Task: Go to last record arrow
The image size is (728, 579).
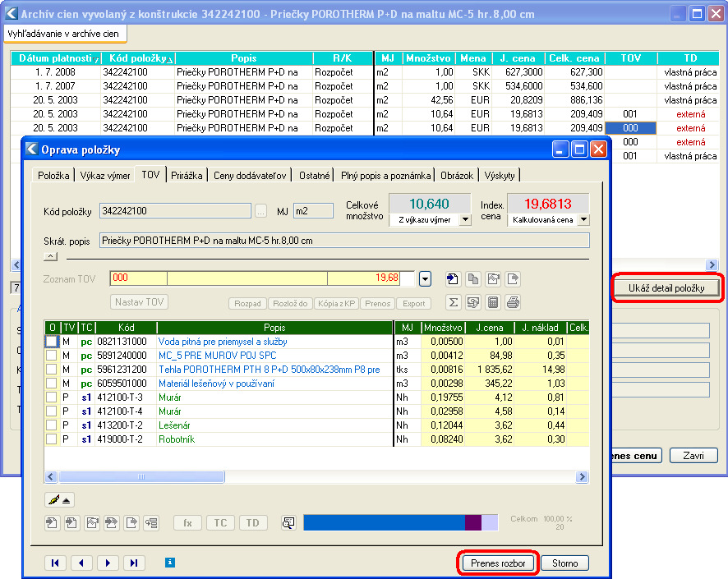Action: pos(134,563)
